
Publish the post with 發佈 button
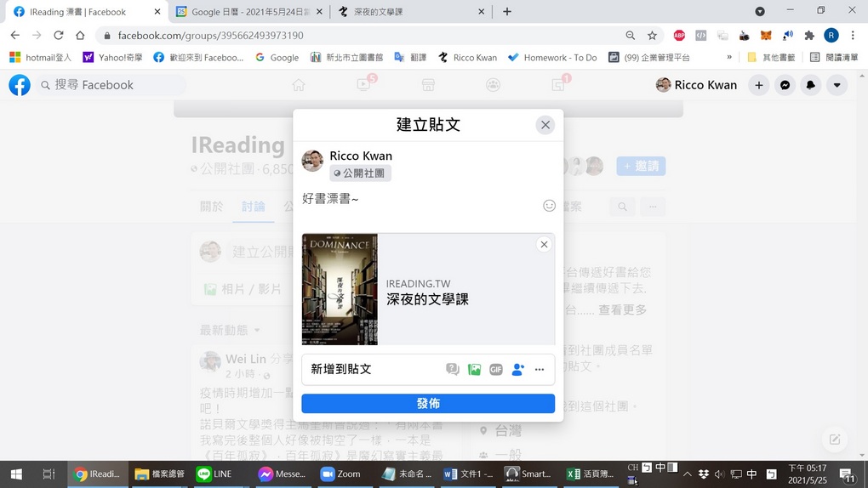tap(428, 403)
